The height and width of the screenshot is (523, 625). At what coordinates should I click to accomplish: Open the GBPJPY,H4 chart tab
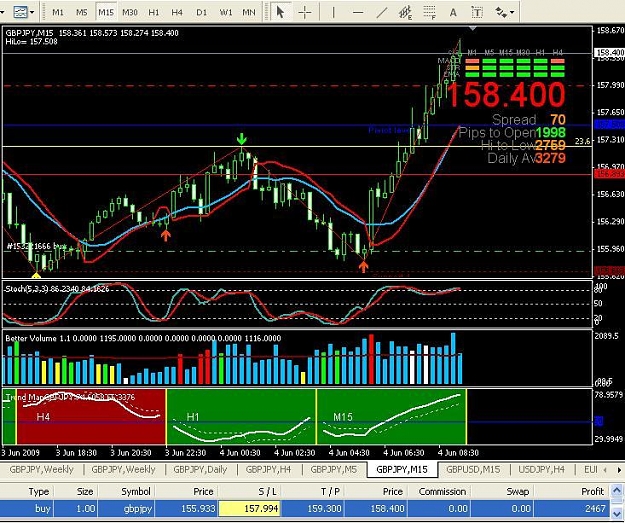tap(268, 470)
